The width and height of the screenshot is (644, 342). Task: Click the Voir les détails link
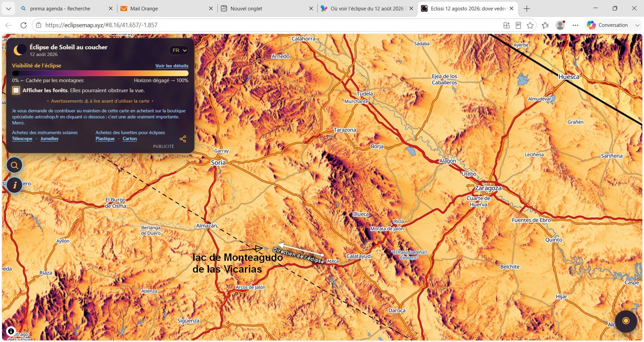172,66
